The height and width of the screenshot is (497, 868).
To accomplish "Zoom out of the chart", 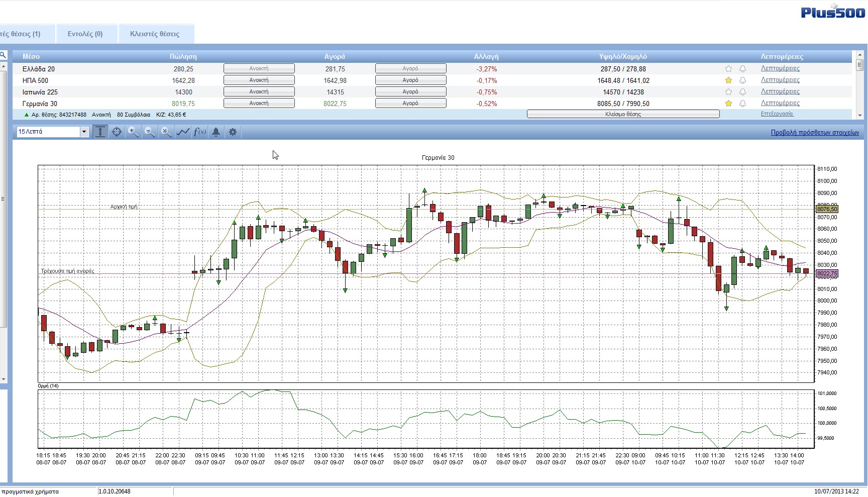I will [x=150, y=132].
